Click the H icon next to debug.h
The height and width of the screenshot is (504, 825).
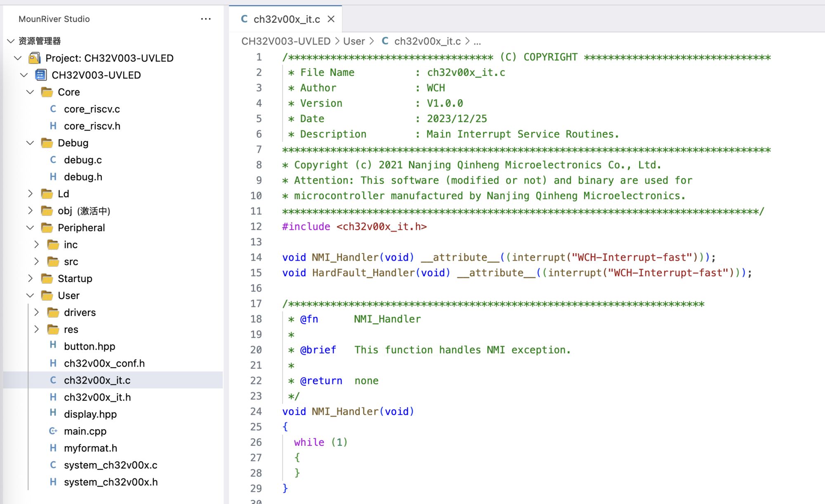coord(53,177)
